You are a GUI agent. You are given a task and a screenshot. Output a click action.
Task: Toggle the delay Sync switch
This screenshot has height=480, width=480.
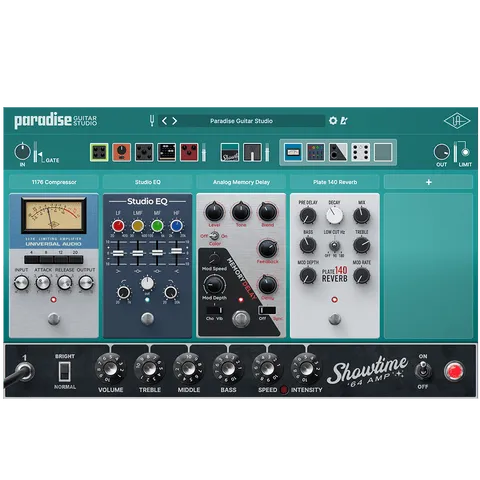tap(268, 310)
